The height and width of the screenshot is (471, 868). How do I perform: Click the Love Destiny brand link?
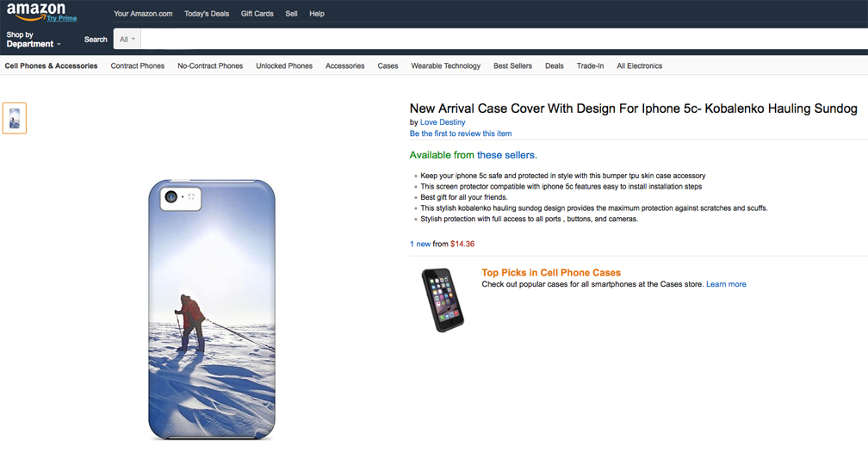pos(443,122)
